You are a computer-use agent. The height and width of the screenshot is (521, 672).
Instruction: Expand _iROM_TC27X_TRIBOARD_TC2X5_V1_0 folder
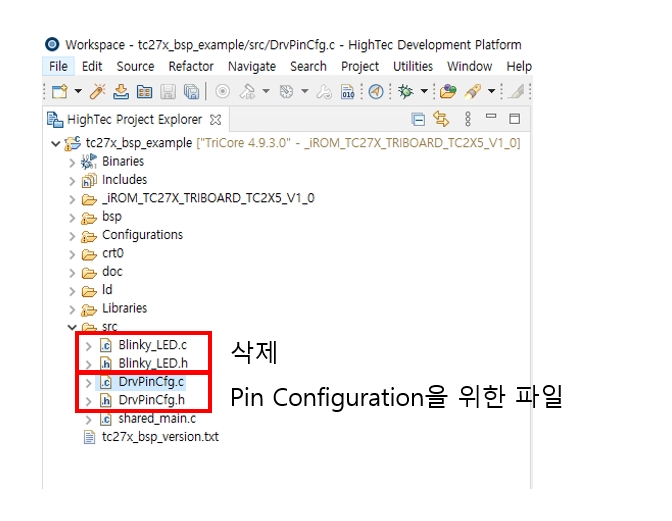[x=72, y=199]
